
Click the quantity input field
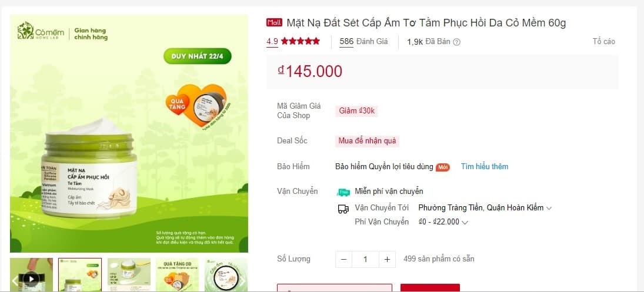(365, 259)
